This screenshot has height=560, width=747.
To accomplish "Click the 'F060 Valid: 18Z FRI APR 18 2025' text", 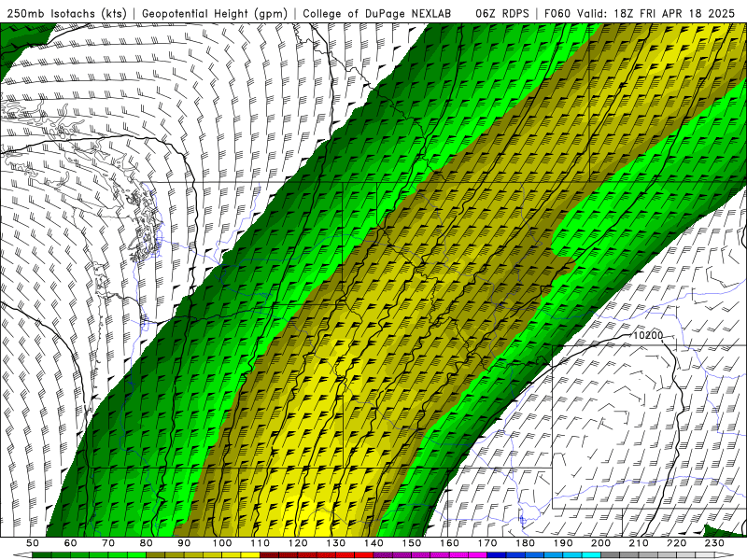I will click(640, 14).
